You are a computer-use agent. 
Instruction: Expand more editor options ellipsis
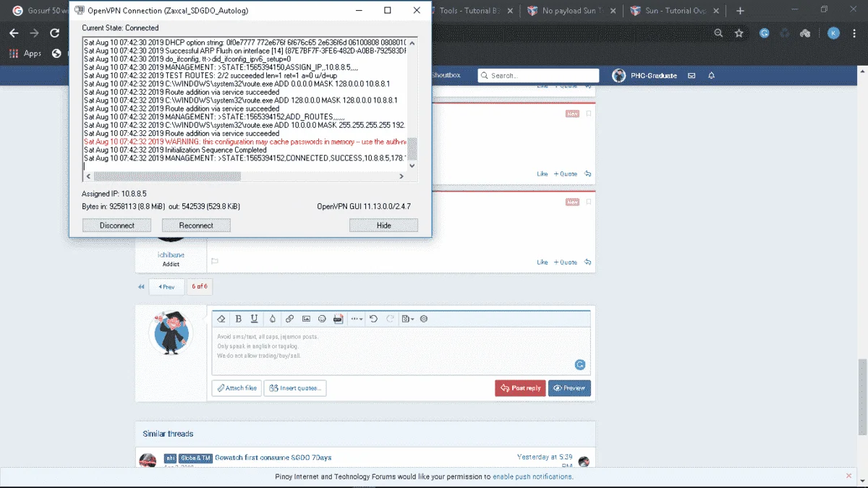click(x=357, y=319)
